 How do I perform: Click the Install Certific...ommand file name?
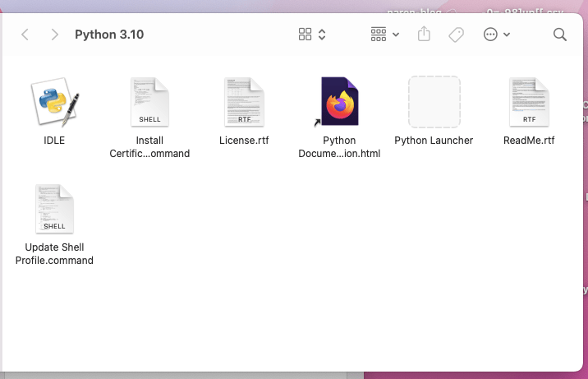pos(149,146)
